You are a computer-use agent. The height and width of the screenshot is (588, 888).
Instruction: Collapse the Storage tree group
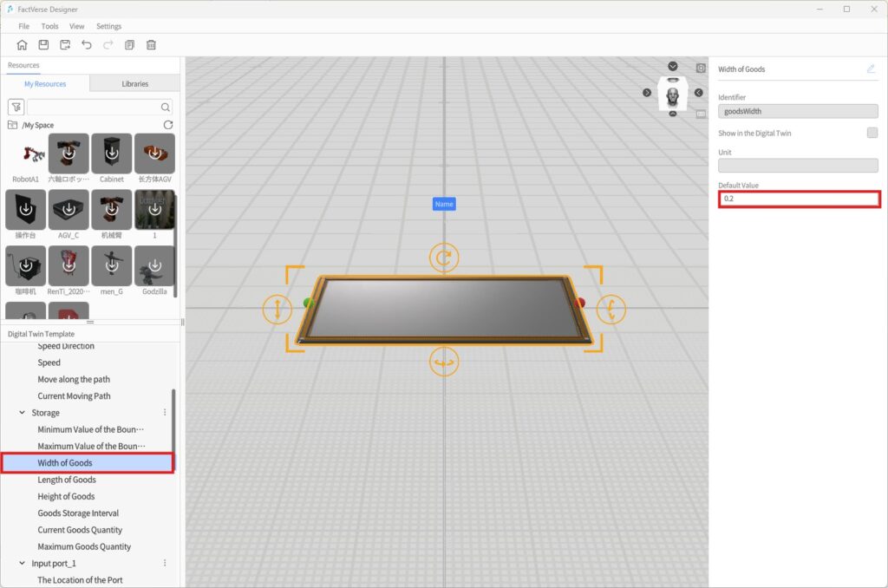click(x=22, y=413)
